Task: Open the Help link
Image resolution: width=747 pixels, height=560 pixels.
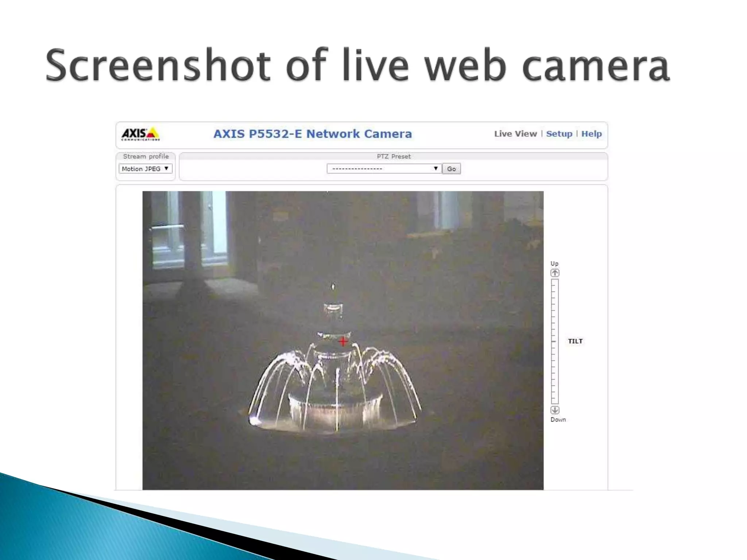Action: pos(591,134)
